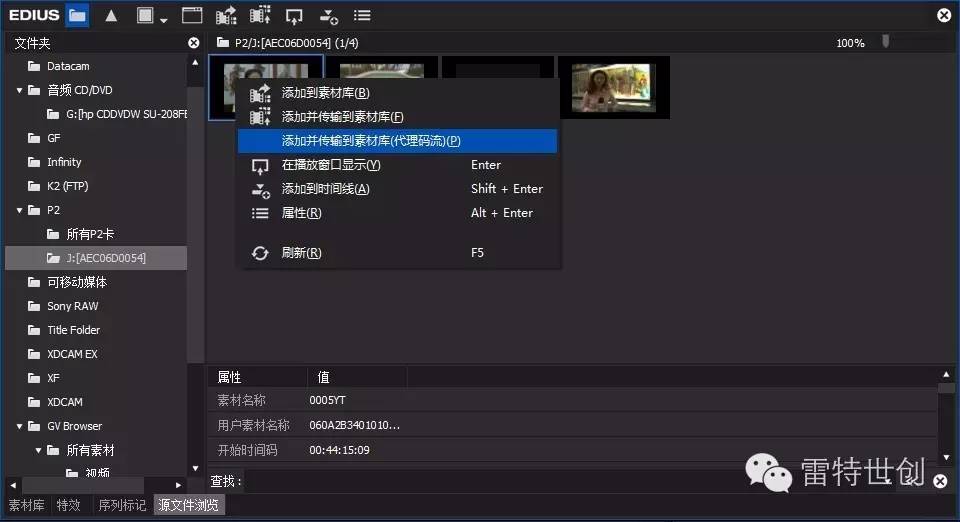The width and height of the screenshot is (960, 522).
Task: Click add to timeline toolbar icon
Action: (x=328, y=17)
